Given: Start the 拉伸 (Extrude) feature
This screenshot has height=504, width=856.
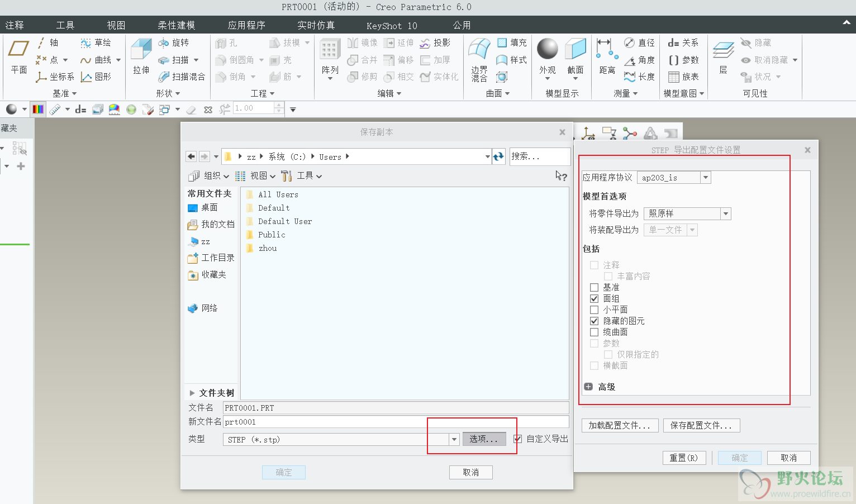Looking at the screenshot, I should (x=141, y=57).
